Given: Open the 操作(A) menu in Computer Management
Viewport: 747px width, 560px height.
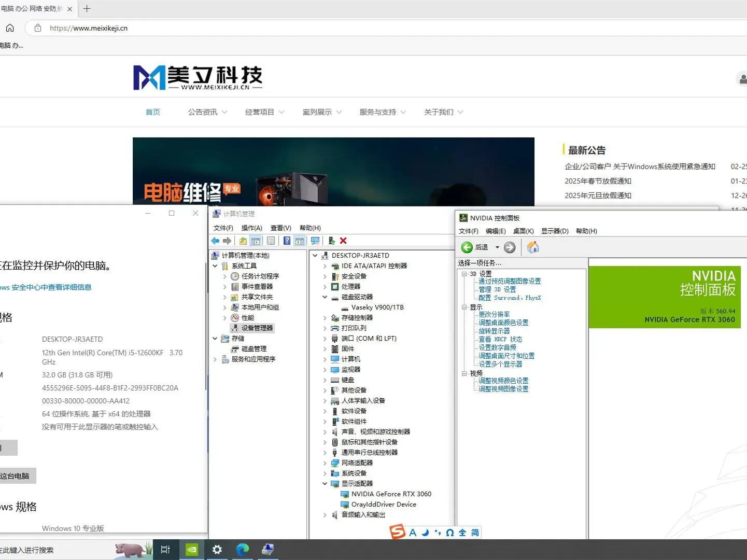Looking at the screenshot, I should 251,228.
